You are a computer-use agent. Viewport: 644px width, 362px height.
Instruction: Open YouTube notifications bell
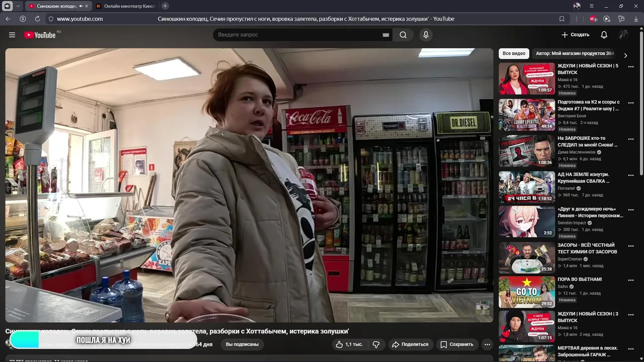click(x=604, y=35)
